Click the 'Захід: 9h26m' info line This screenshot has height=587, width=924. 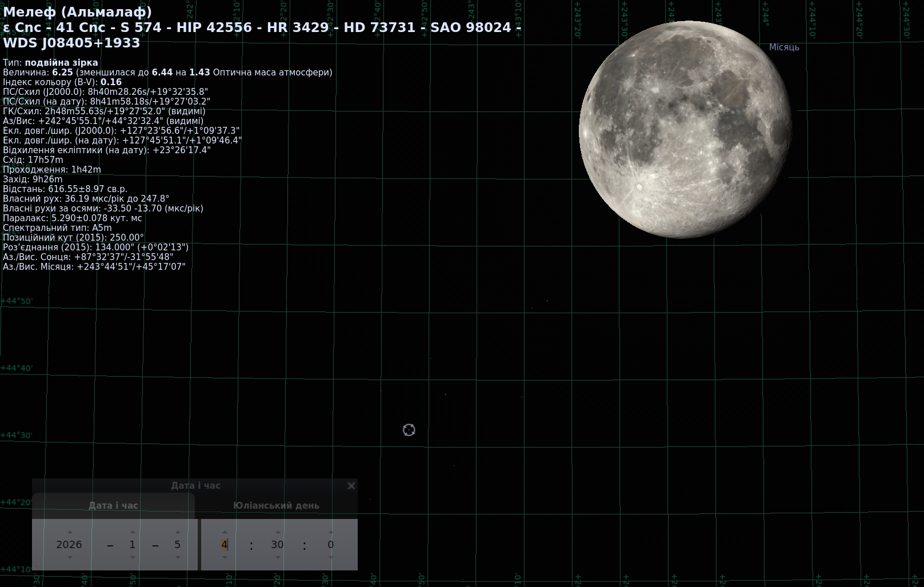(33, 179)
